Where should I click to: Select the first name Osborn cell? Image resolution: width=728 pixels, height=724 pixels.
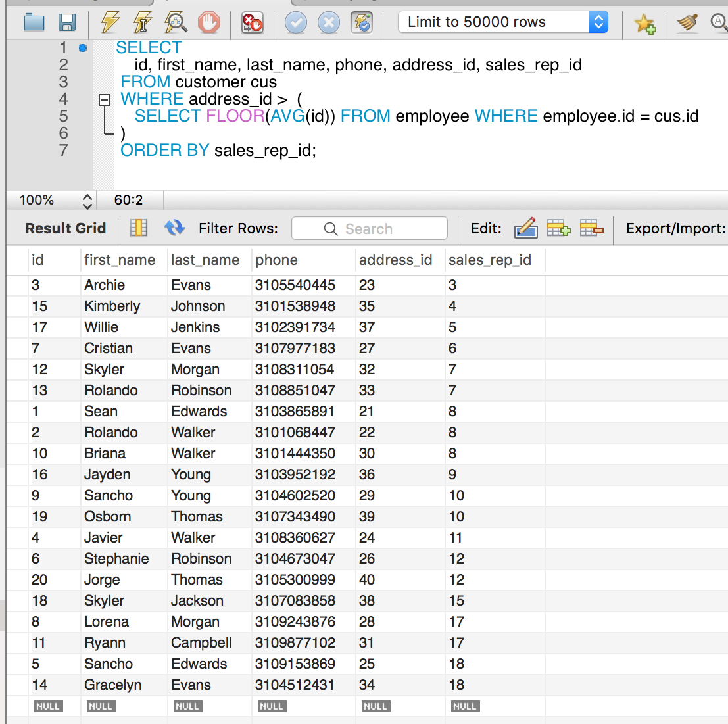click(x=124, y=517)
